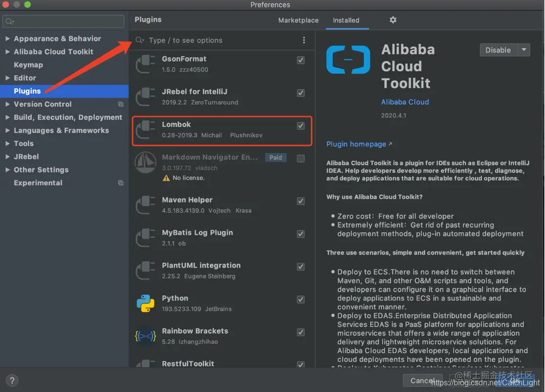Screen dimensions: 545x392
Task: Click the Rainbow Brackets plugin icon
Action: click(146, 336)
